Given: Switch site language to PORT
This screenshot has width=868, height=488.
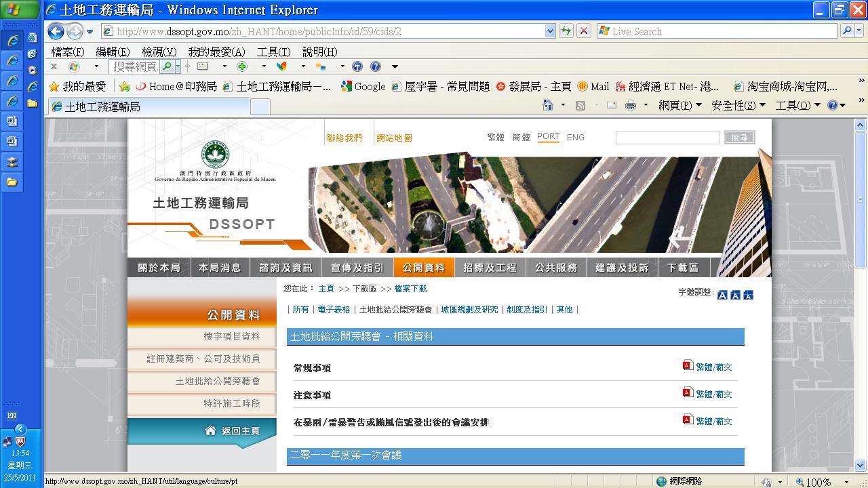Looking at the screenshot, I should [x=548, y=137].
